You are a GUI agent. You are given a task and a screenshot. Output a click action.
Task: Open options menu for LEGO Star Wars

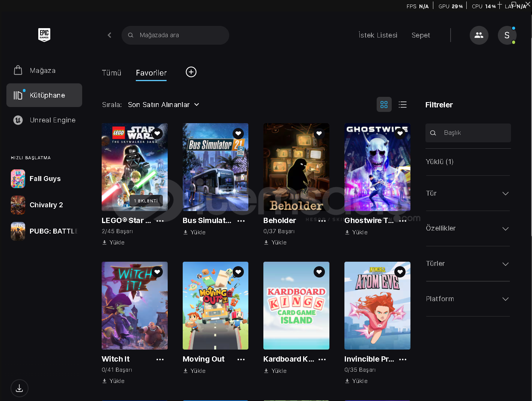click(x=160, y=221)
